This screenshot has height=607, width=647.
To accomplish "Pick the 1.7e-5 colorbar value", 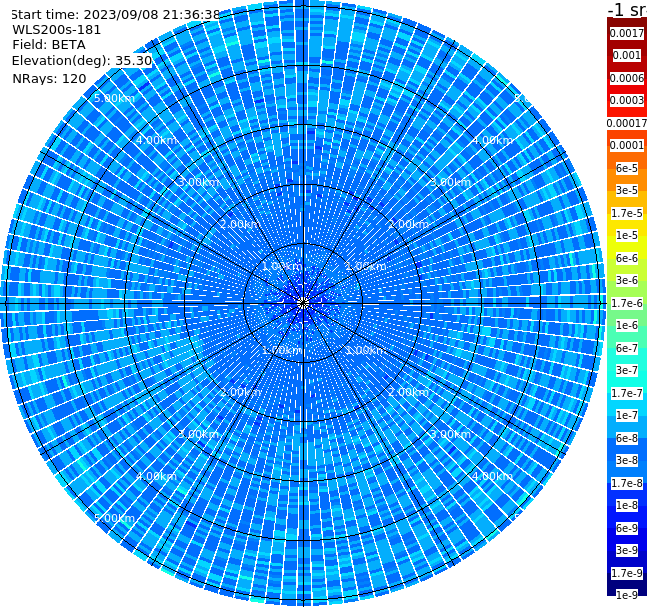I will pos(627,213).
